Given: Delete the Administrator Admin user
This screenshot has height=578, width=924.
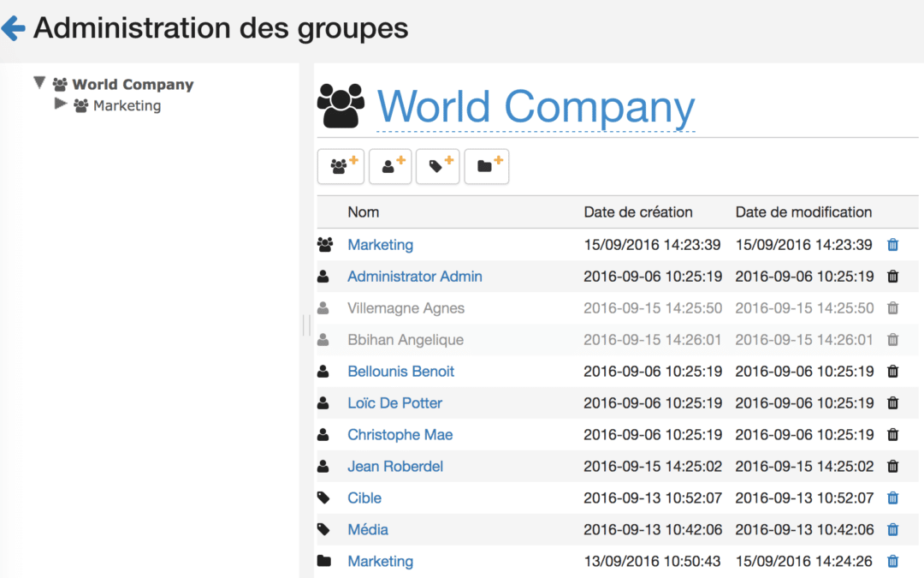Looking at the screenshot, I should pos(892,277).
